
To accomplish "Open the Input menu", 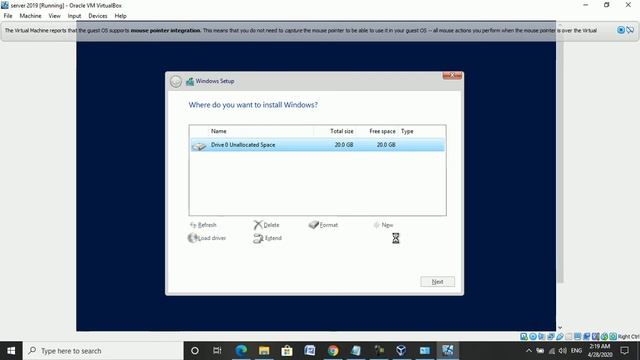I will coord(74,16).
